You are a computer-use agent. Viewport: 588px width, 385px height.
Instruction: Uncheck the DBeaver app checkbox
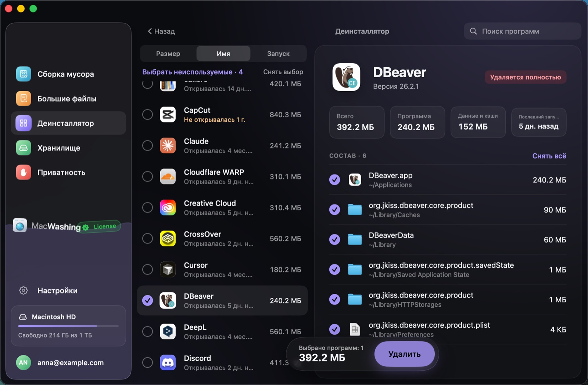coord(147,300)
